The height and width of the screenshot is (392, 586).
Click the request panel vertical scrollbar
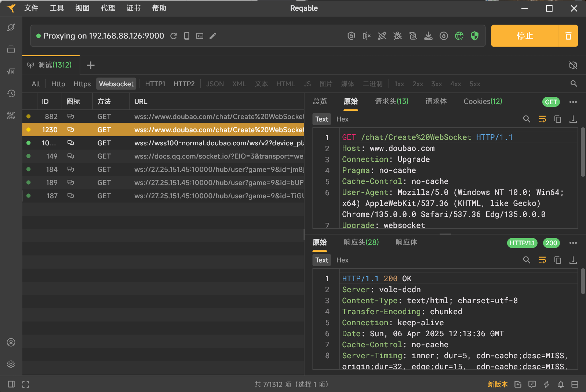point(583,152)
